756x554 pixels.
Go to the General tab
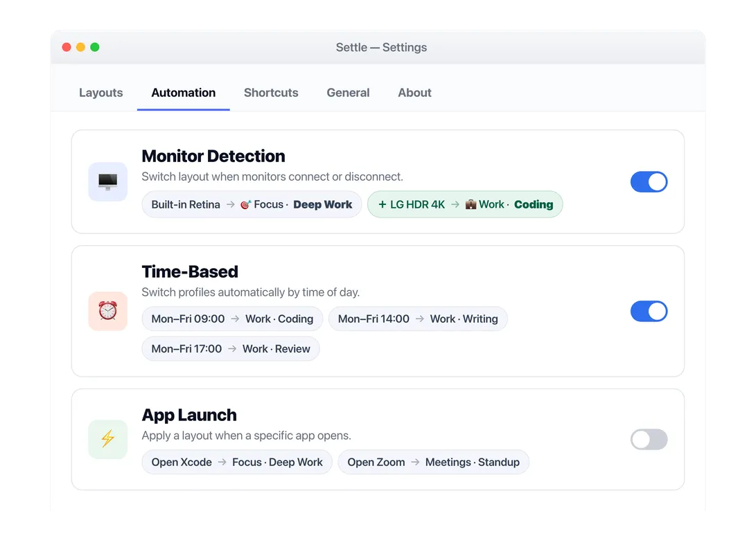click(348, 93)
